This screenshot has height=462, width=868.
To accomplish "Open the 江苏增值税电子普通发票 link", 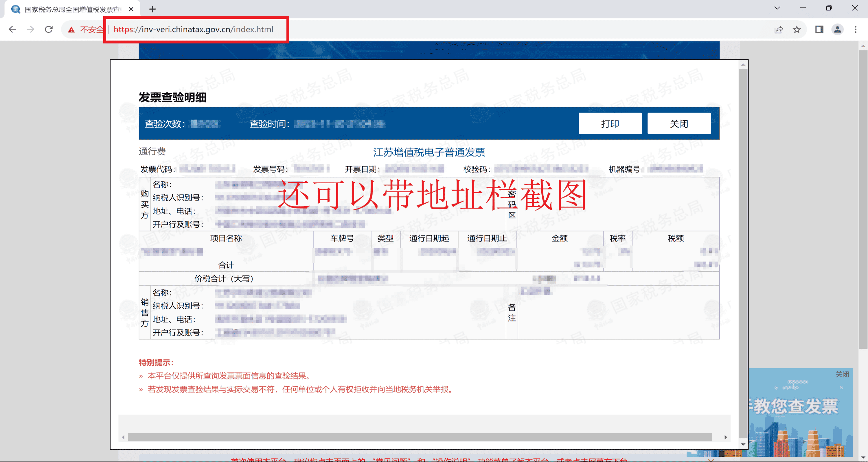I will 429,152.
